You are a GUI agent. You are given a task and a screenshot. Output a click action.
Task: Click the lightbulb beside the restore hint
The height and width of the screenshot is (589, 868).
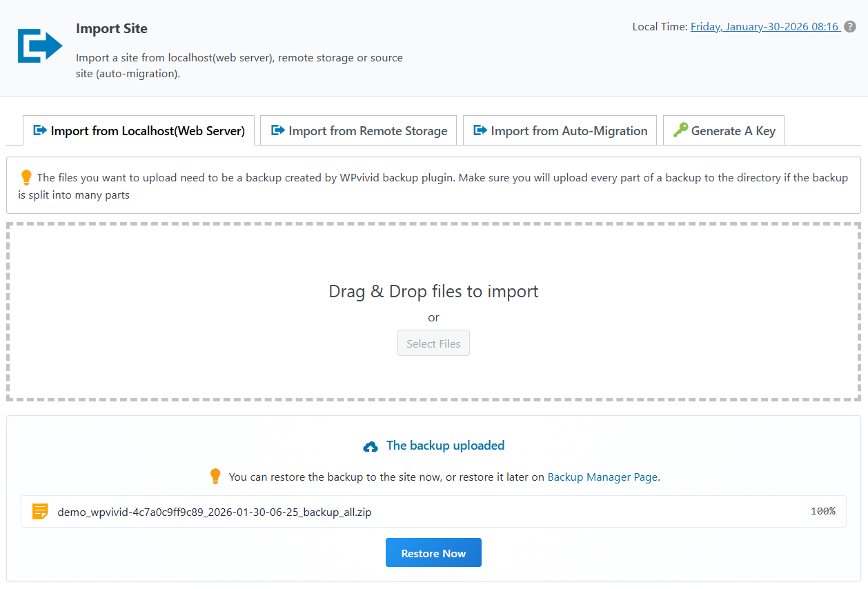click(x=215, y=477)
